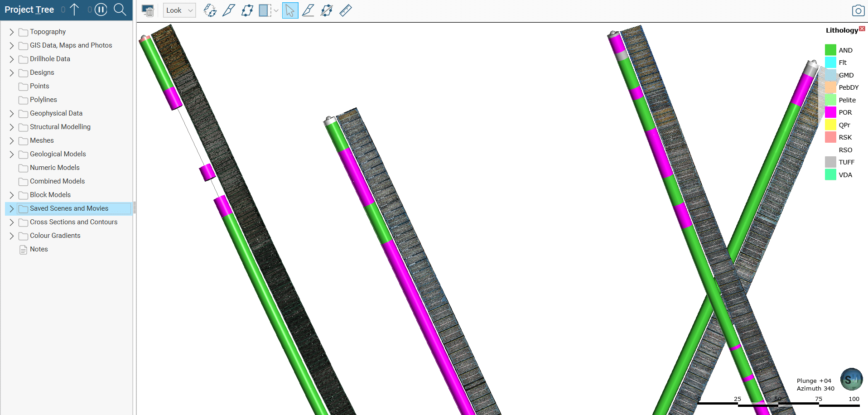Open the clipping box dropdown arrow
868x415 pixels.
click(x=276, y=10)
